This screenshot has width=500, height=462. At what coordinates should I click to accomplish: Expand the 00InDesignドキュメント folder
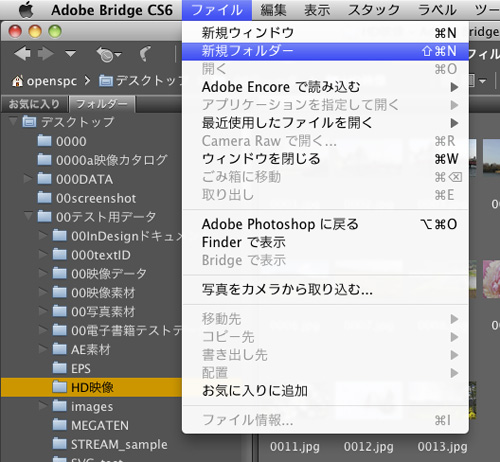(x=43, y=236)
